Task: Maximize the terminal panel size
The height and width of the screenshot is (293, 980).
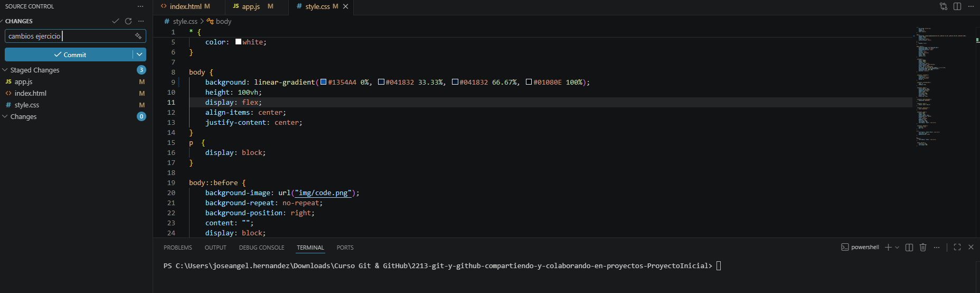Action: [957, 247]
